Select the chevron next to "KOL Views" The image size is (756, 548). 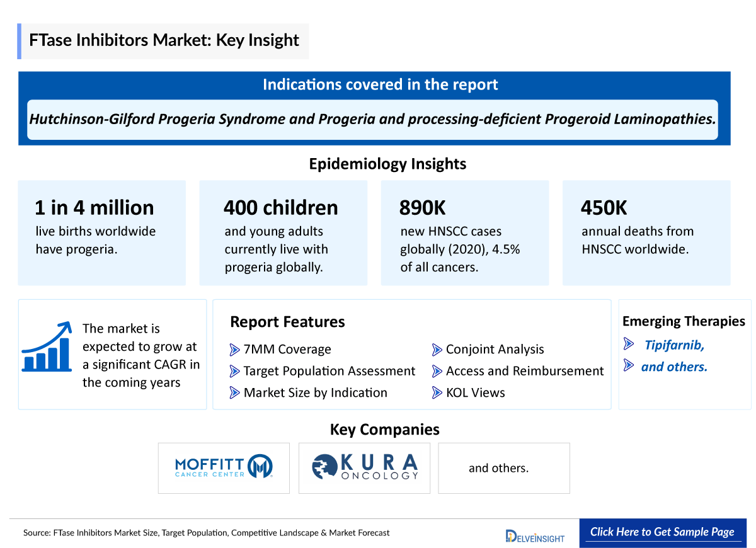(438, 392)
